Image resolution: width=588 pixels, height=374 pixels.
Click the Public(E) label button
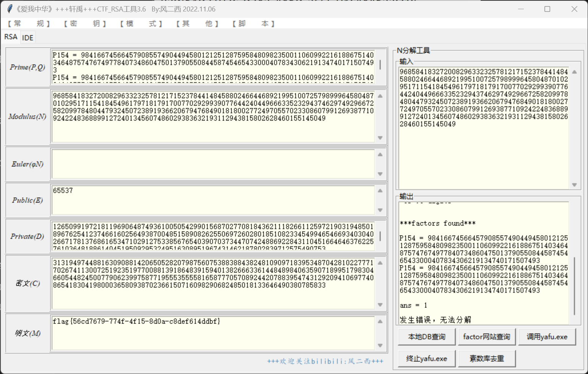pyautogui.click(x=28, y=200)
